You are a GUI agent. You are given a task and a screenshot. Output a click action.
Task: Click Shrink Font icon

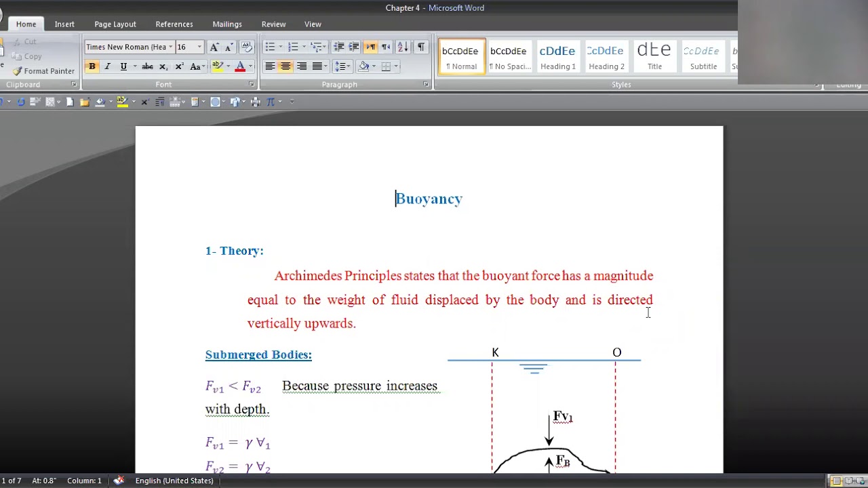229,47
